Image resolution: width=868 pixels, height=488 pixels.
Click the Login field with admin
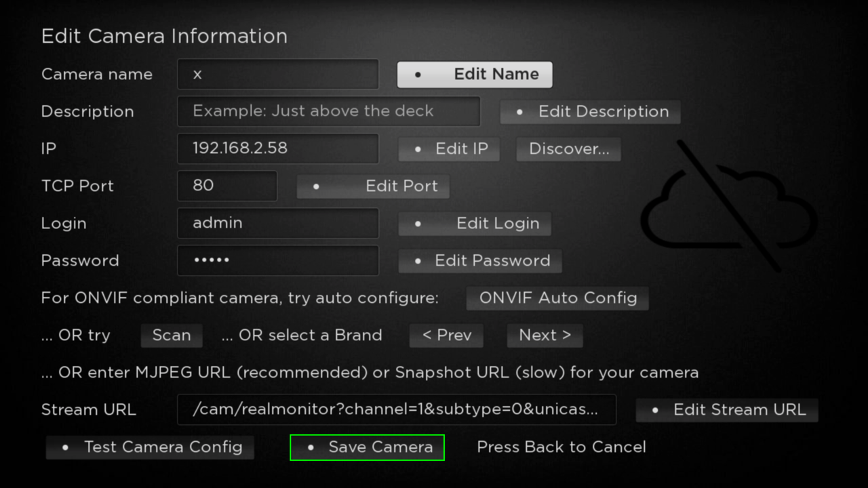pyautogui.click(x=278, y=223)
